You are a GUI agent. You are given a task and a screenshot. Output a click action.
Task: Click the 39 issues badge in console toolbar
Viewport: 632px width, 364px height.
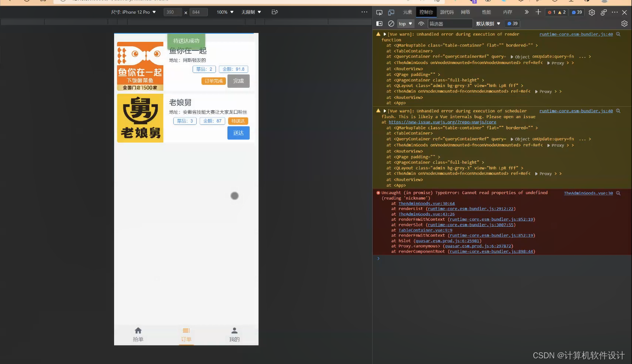coord(512,23)
